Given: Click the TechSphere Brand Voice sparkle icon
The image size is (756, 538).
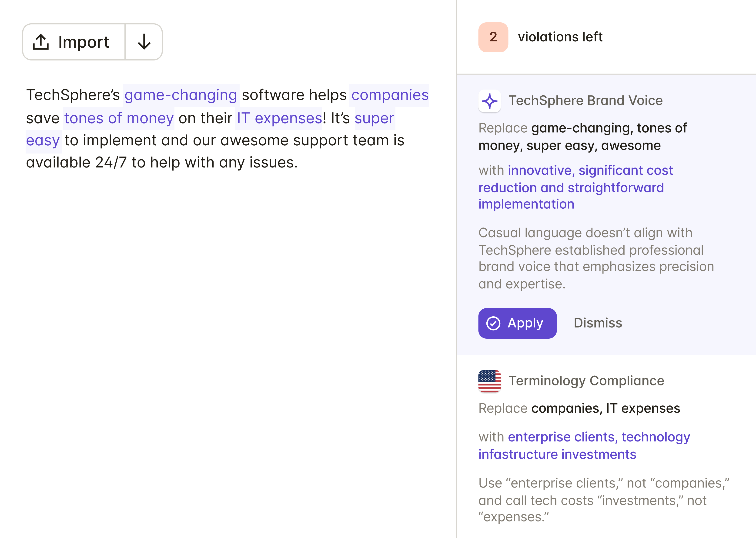Looking at the screenshot, I should pos(490,101).
